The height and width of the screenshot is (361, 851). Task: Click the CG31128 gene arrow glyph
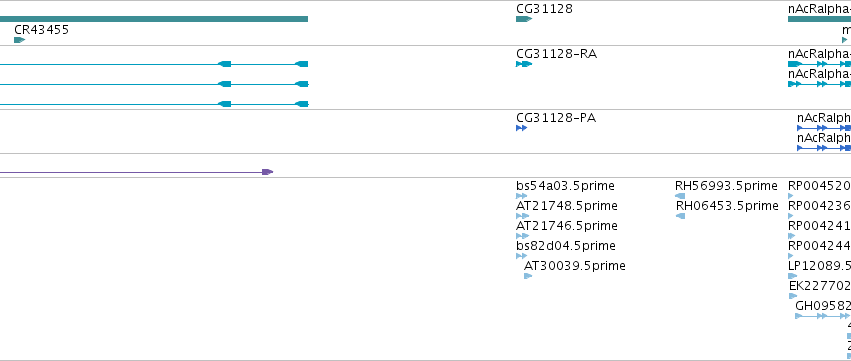[524, 19]
